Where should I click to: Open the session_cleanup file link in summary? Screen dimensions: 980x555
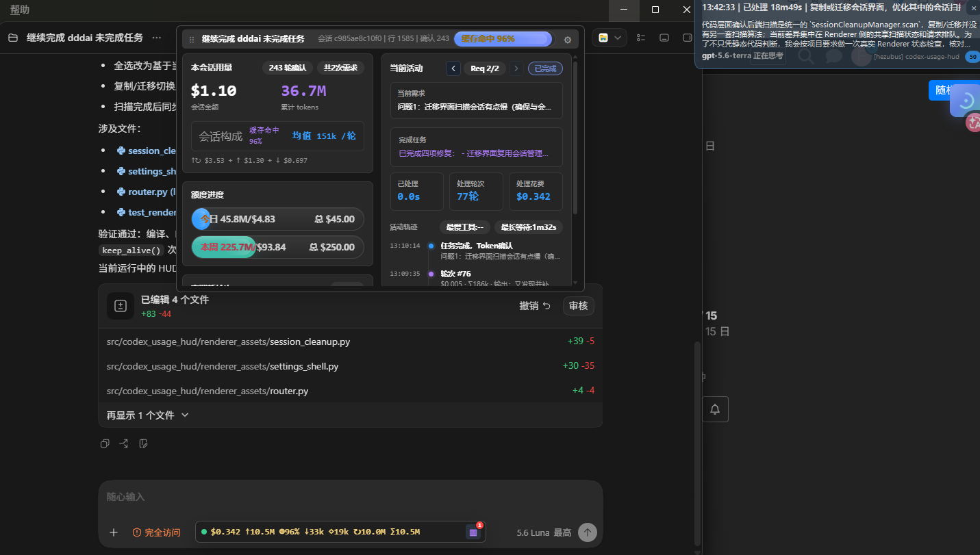pyautogui.click(x=147, y=151)
